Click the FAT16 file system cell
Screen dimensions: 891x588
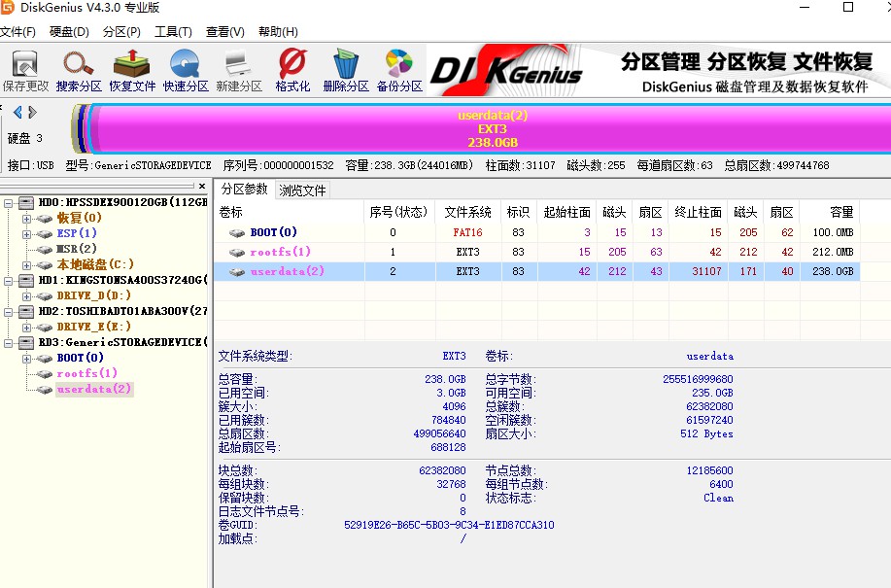point(467,232)
